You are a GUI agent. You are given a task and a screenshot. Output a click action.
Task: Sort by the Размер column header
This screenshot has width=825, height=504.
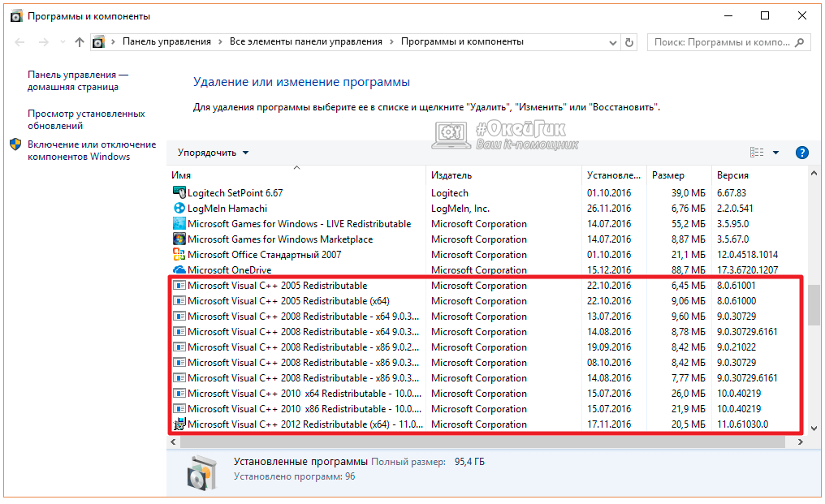coord(680,175)
